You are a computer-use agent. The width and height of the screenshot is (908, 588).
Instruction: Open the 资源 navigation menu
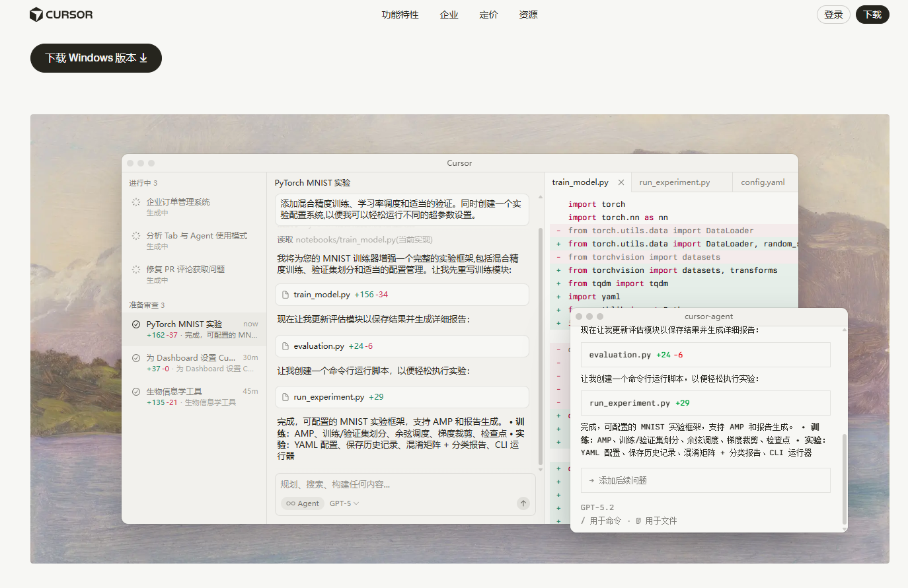[528, 15]
